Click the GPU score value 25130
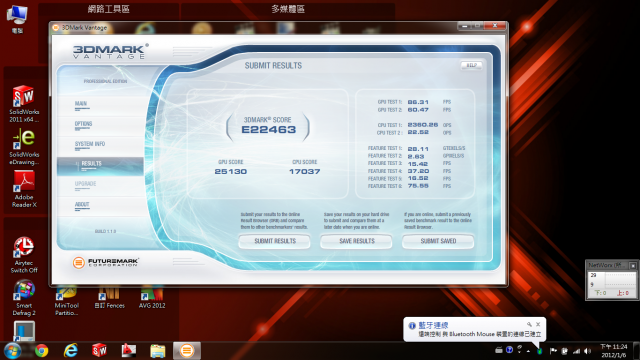 tap(231, 171)
